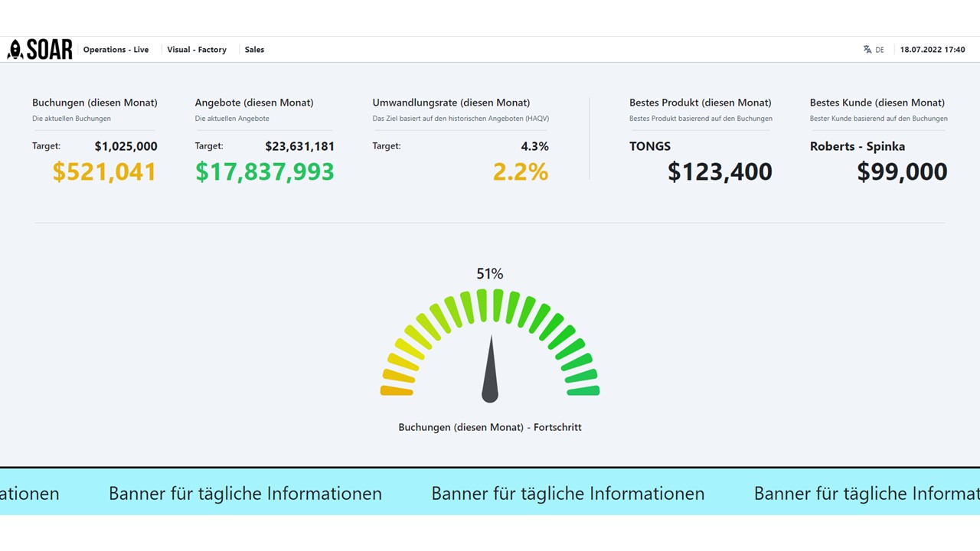This screenshot has height=551, width=980.
Task: Switch to the Visual - Factory view
Action: (197, 50)
